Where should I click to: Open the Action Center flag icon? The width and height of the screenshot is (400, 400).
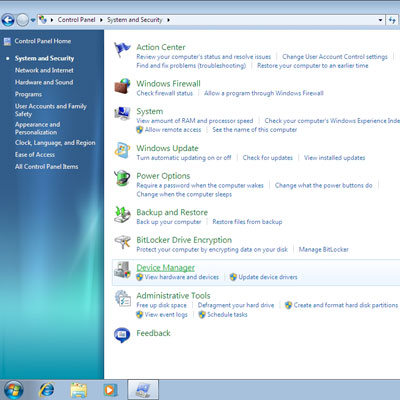click(122, 50)
